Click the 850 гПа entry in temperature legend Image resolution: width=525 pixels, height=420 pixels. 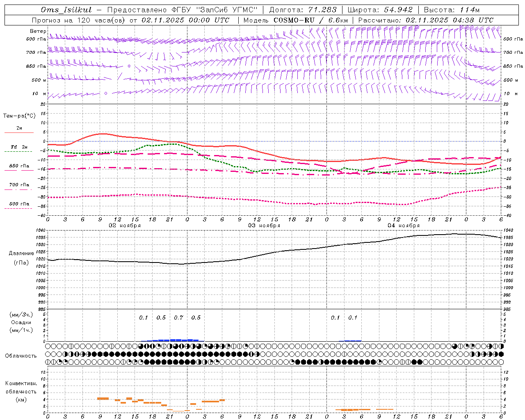19,166
